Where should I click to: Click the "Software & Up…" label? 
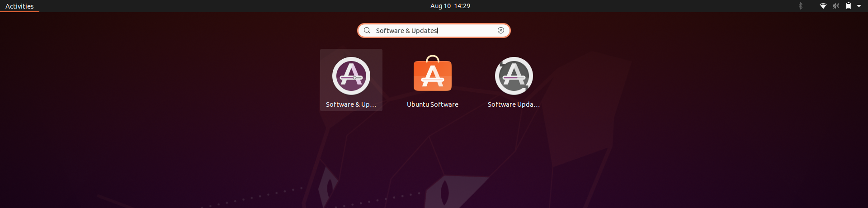[x=351, y=104]
